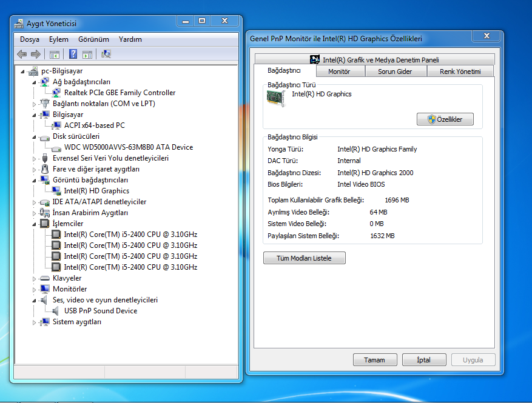The image size is (532, 403).
Task: Click Scan for hardware changes icon
Action: 106,54
